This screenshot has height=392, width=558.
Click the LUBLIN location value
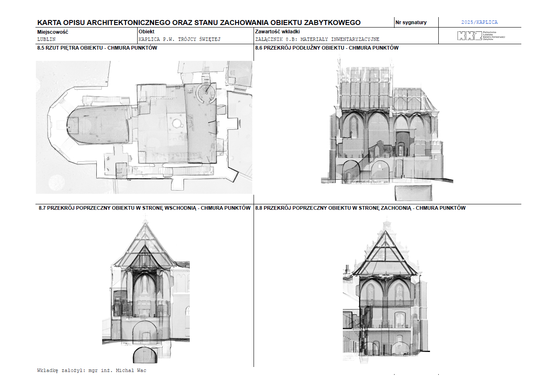[x=46, y=39]
